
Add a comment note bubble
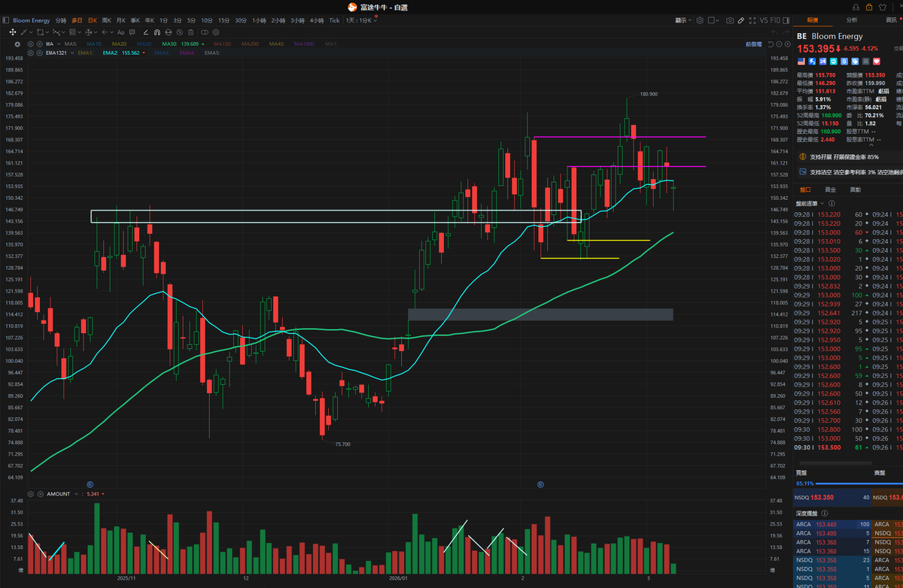click(x=132, y=32)
